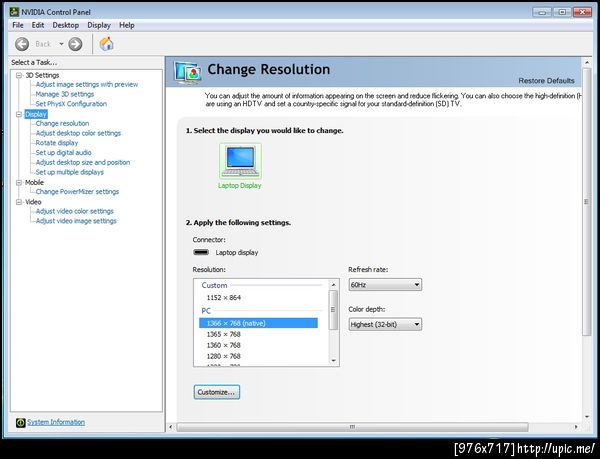Select the Laptop Display monitor icon
This screenshot has height=459, width=600.
(x=240, y=161)
